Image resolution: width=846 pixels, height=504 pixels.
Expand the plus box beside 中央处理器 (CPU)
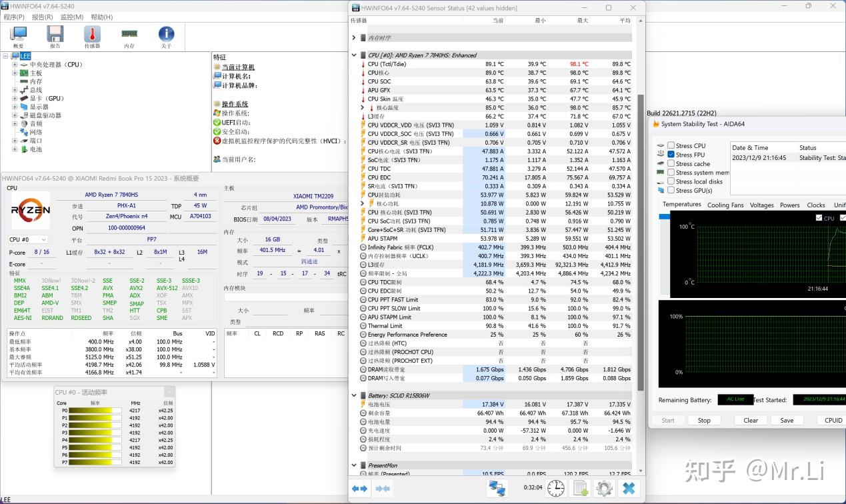(x=15, y=65)
